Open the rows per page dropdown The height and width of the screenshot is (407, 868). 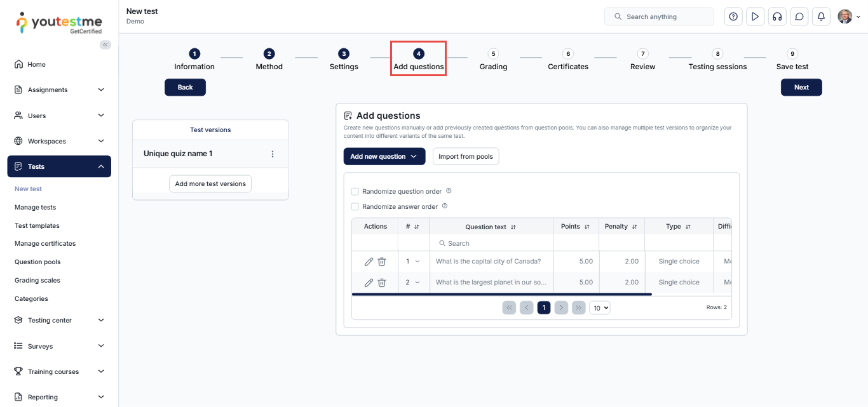pyautogui.click(x=599, y=307)
